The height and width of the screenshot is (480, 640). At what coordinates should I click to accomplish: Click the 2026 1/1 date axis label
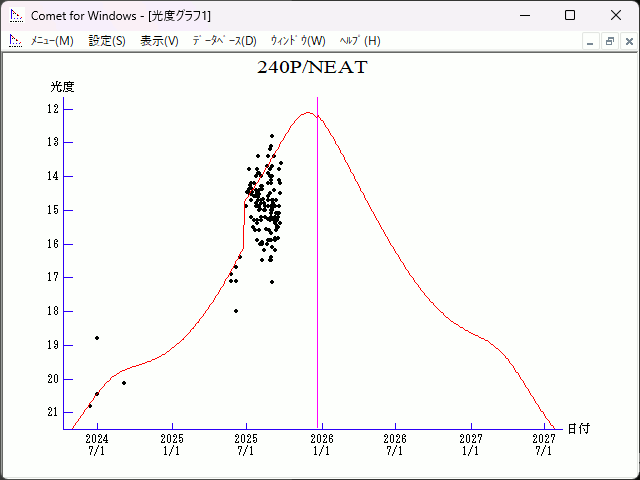tap(321, 444)
